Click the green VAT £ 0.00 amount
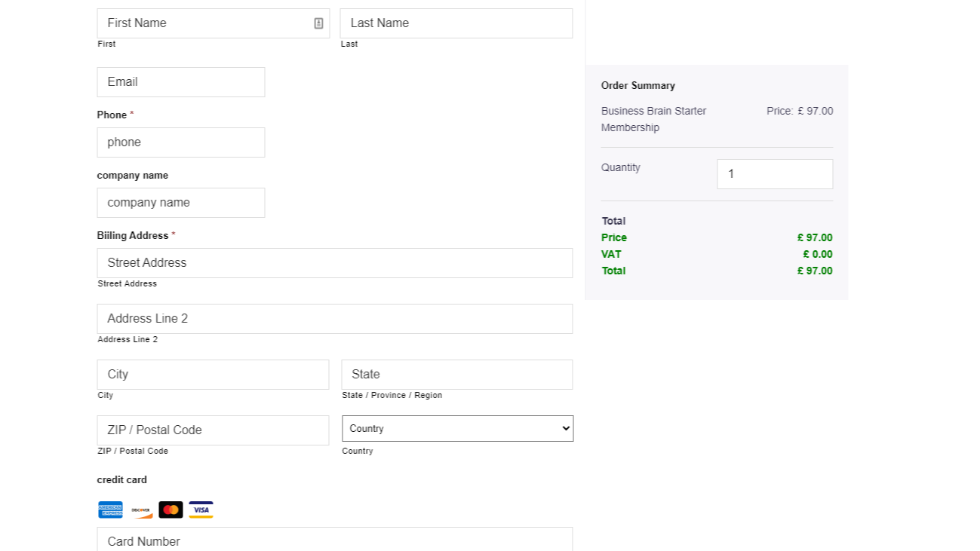This screenshot has height=551, width=980. [x=818, y=254]
